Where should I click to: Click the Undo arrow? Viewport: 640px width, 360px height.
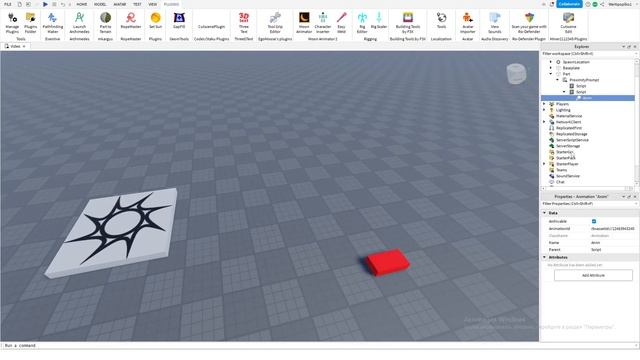point(63,4)
